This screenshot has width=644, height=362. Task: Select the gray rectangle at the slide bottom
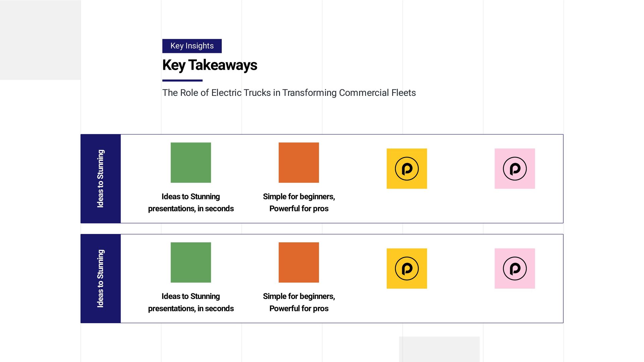[439, 349]
